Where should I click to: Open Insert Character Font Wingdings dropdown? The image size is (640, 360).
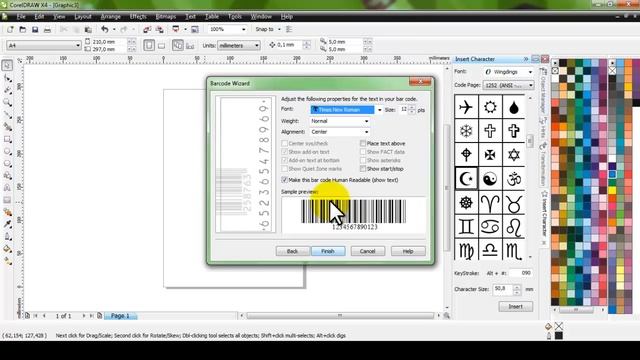tap(530, 72)
